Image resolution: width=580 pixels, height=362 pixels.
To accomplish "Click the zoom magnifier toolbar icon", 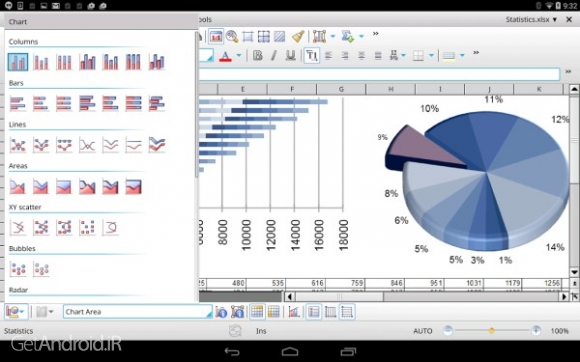I will [x=232, y=36].
